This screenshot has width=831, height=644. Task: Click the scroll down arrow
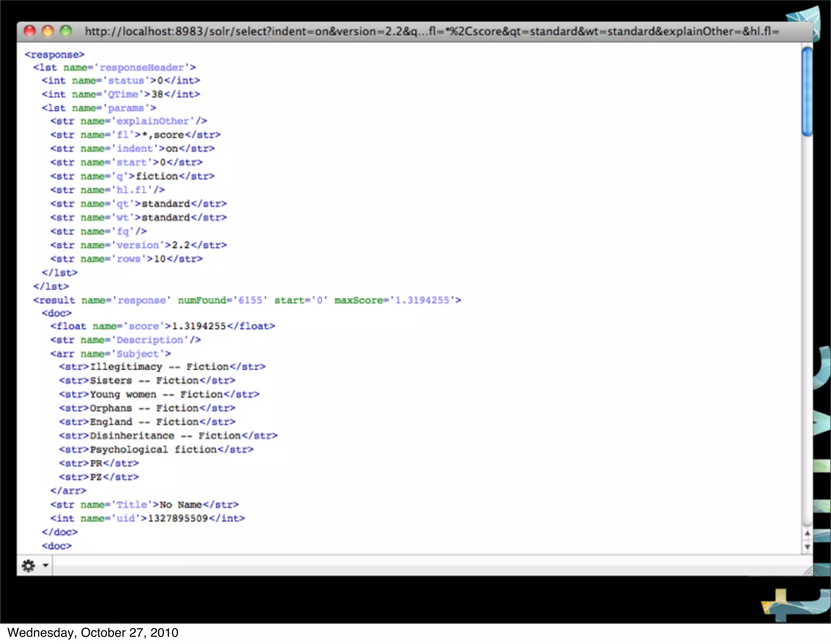[807, 547]
